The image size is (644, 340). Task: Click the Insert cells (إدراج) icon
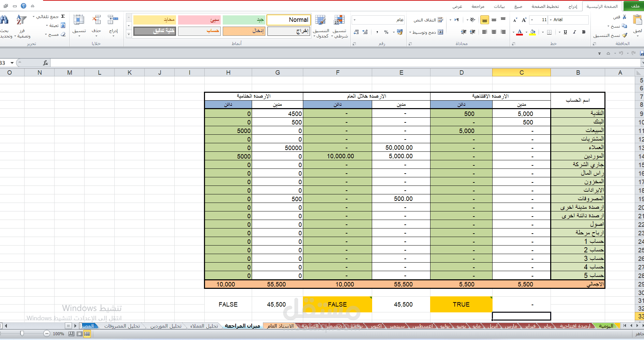[x=113, y=20]
